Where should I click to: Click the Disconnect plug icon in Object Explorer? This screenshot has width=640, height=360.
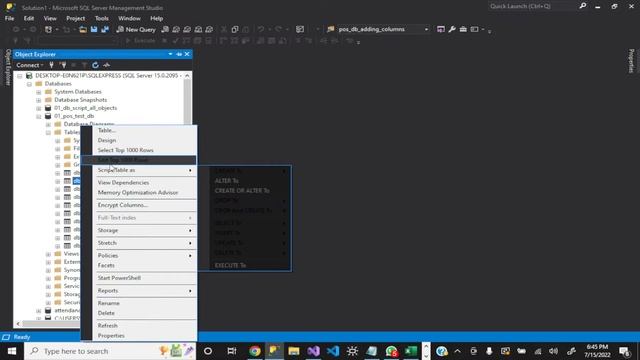pyautogui.click(x=63, y=65)
